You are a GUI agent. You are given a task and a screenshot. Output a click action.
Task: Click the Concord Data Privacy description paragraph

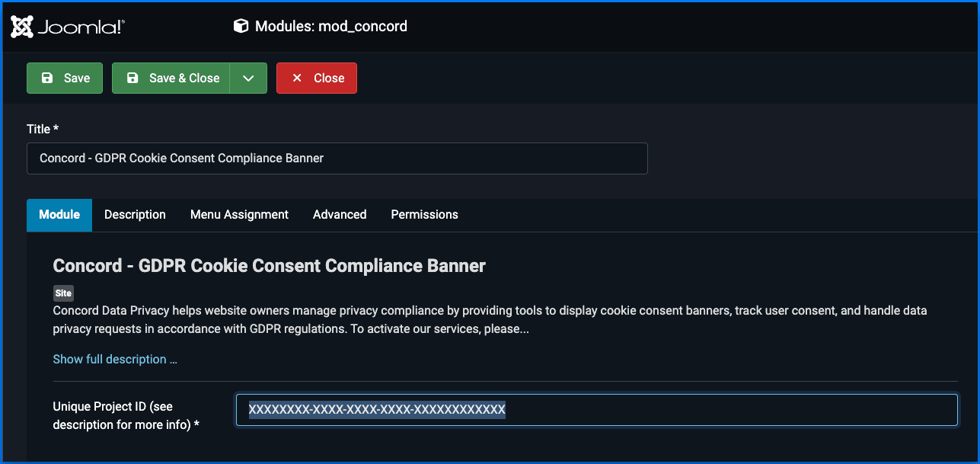[x=490, y=320]
